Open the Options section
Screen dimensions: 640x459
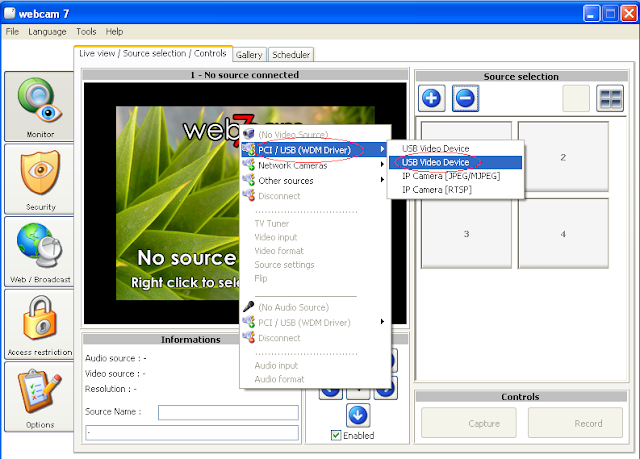(39, 397)
